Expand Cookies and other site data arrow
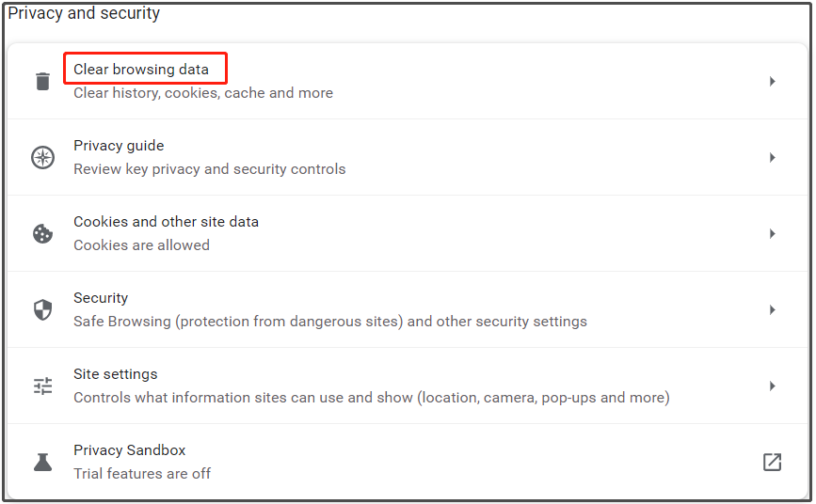This screenshot has height=504, width=816. click(x=773, y=233)
